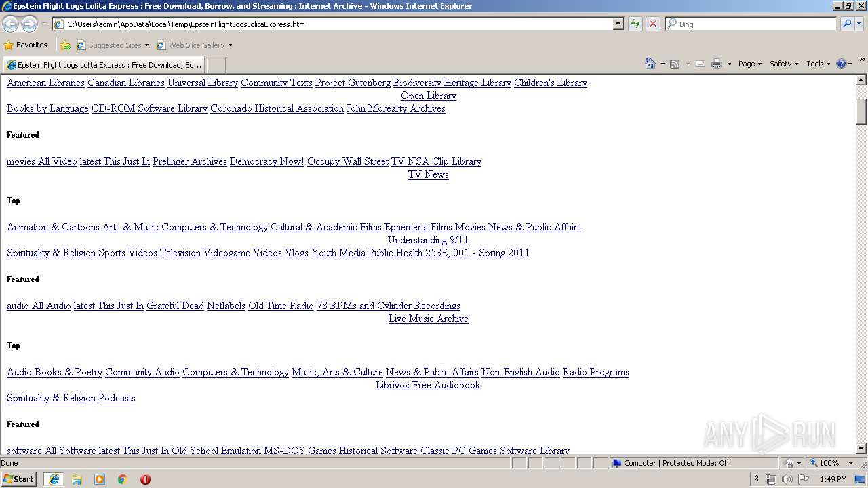The image size is (868, 488).
Task: Expand Suggested Sites dropdown
Action: pos(146,45)
